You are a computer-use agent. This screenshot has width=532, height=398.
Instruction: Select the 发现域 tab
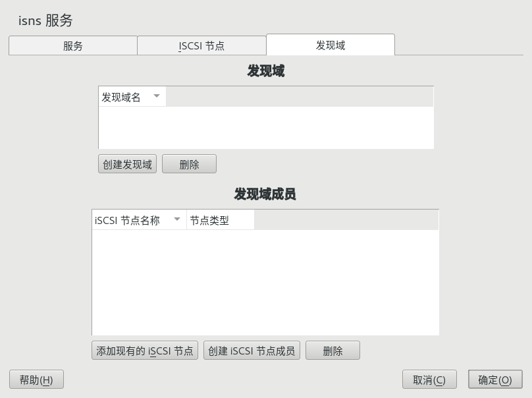click(x=331, y=45)
